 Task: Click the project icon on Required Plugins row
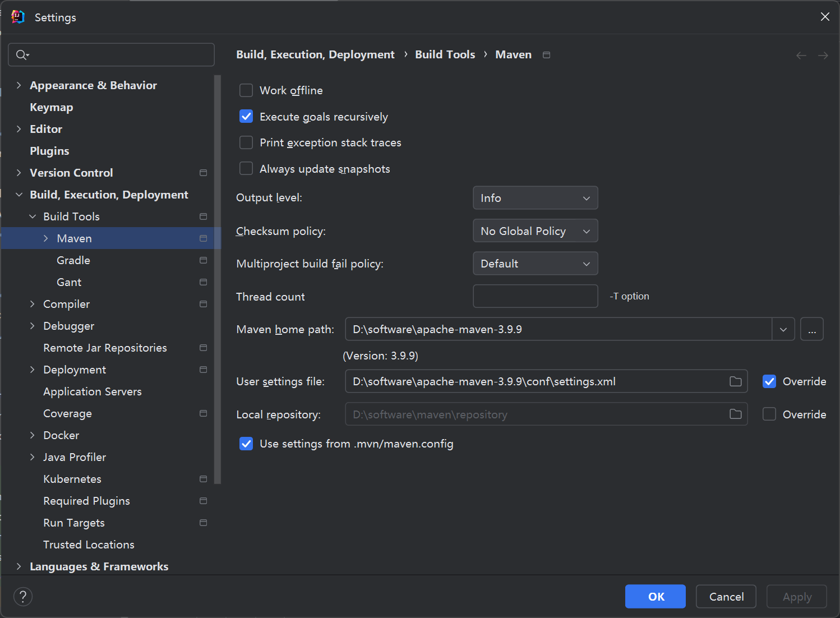tap(203, 501)
